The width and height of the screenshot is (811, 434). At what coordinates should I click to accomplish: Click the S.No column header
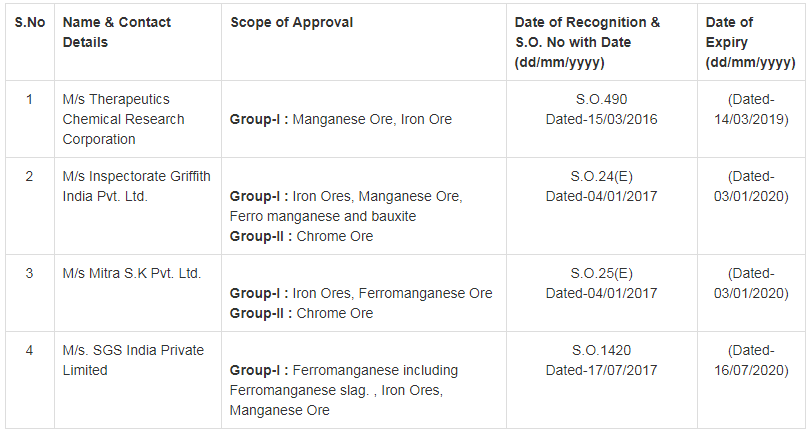pos(28,22)
